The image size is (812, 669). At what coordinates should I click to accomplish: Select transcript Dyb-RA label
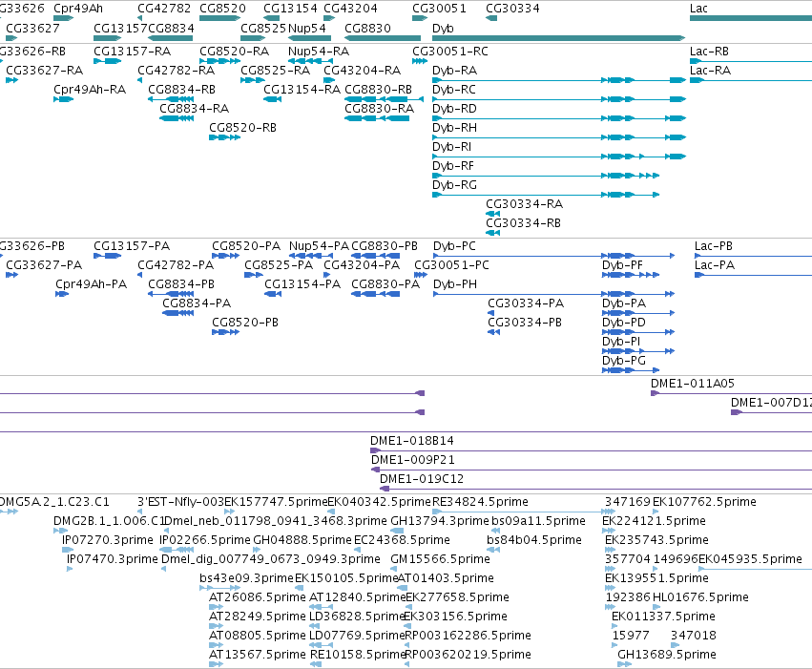pyautogui.click(x=455, y=71)
